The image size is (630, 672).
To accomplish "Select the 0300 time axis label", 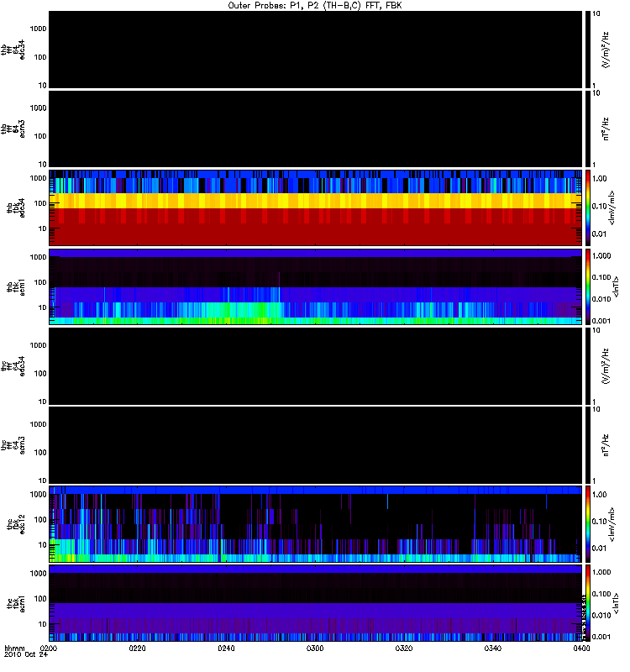I will coord(315,648).
